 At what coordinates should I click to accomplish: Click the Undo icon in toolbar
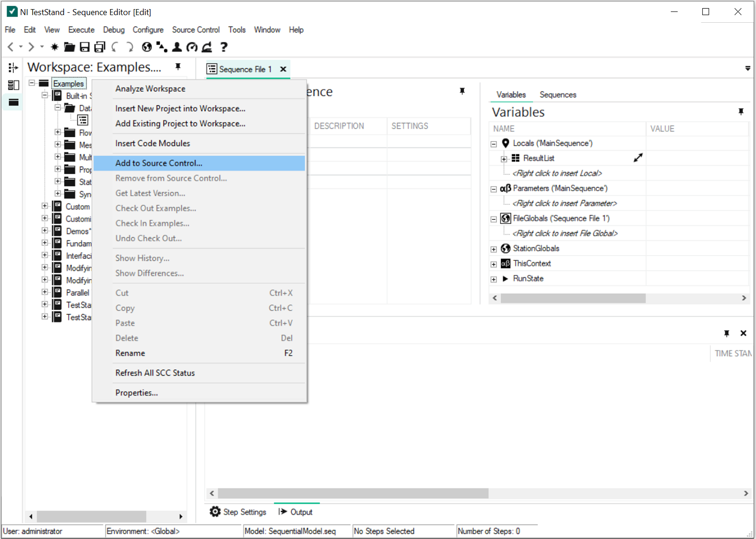[115, 47]
